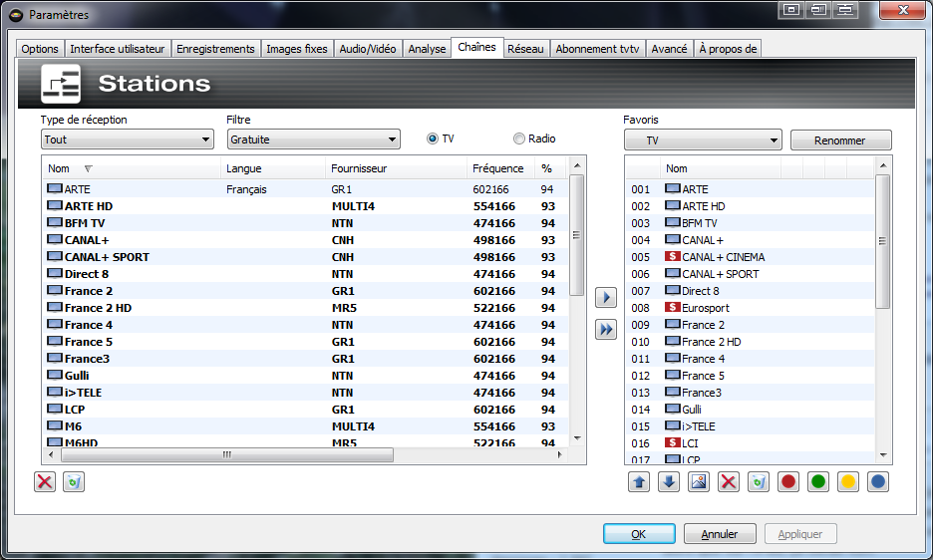Open the Images fixes tab
This screenshot has width=933, height=560.
click(297, 49)
